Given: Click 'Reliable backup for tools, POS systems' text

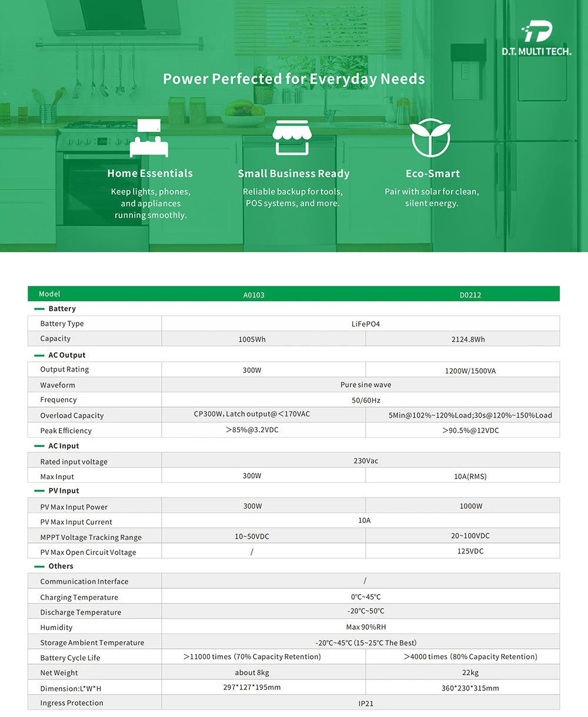Looking at the screenshot, I should point(293,198).
